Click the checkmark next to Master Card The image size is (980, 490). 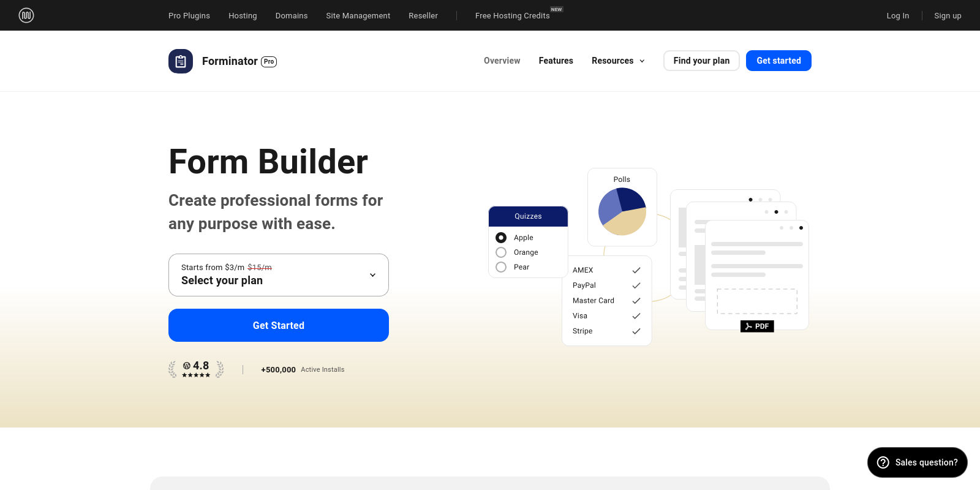tap(636, 301)
